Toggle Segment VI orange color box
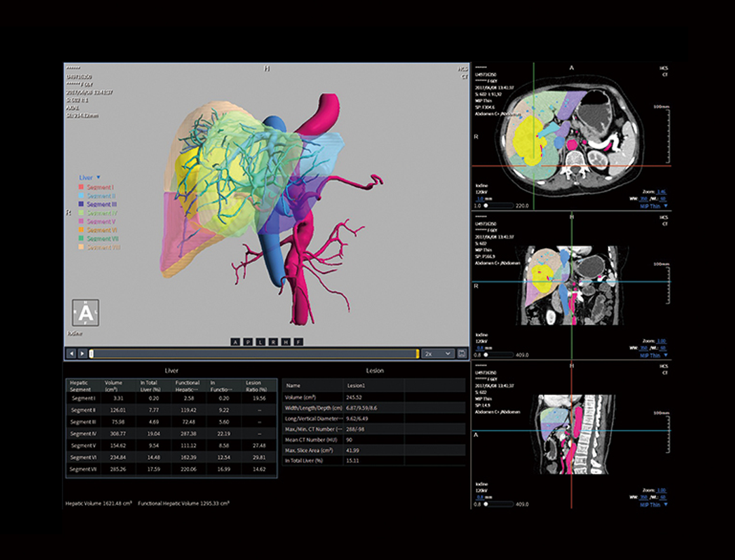Viewport: 735px width, 560px height. pos(82,230)
